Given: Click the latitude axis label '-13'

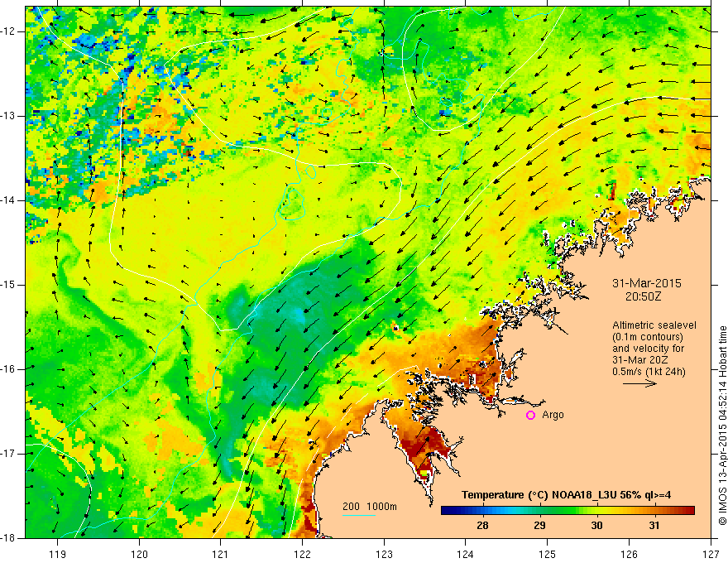Looking at the screenshot, I should (9, 116).
